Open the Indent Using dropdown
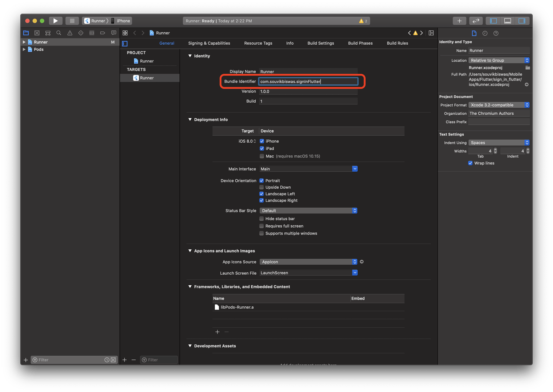Screen dimensions: 553x392 point(499,143)
